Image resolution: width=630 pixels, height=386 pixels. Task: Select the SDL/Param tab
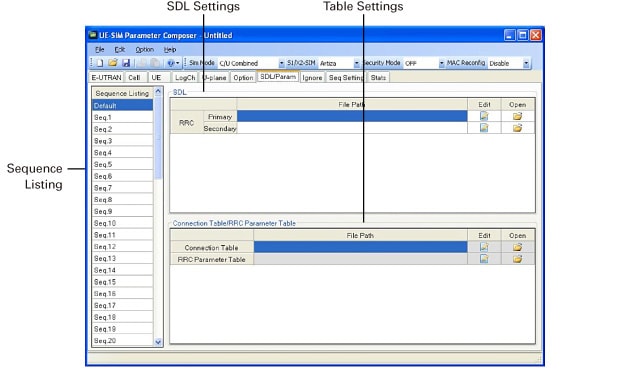point(278,76)
